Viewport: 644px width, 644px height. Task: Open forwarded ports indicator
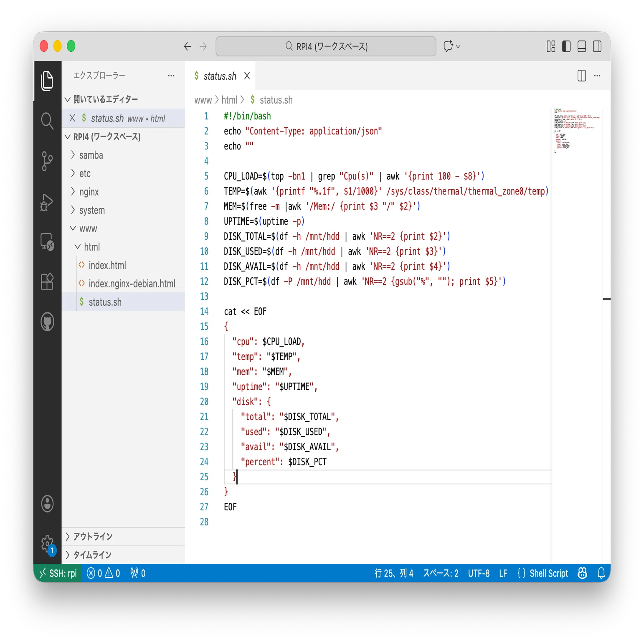138,573
